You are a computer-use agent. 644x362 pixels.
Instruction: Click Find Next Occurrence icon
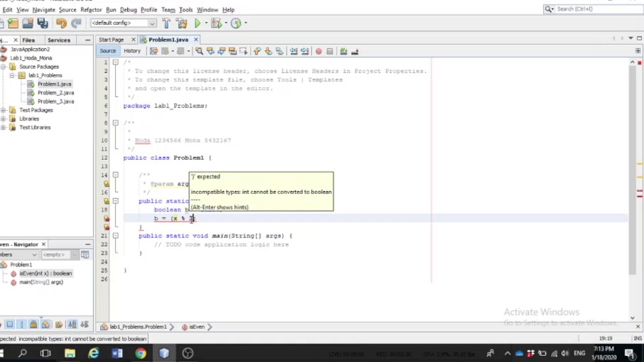(221, 51)
